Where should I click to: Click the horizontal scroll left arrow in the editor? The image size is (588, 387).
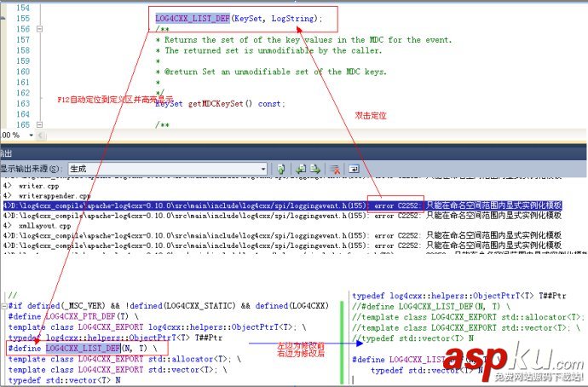[x=41, y=135]
